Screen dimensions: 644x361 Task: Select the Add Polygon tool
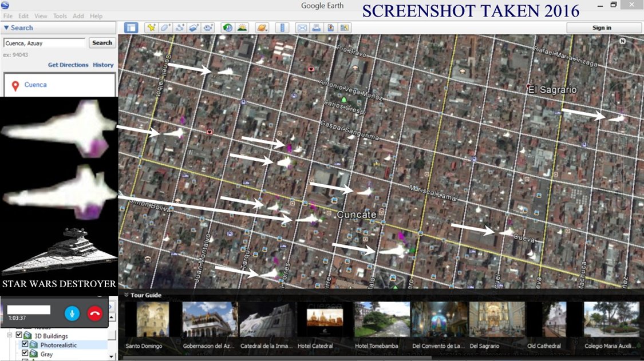165,27
